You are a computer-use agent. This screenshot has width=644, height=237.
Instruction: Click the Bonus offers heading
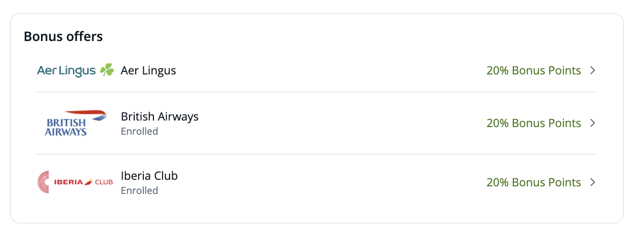coord(63,36)
